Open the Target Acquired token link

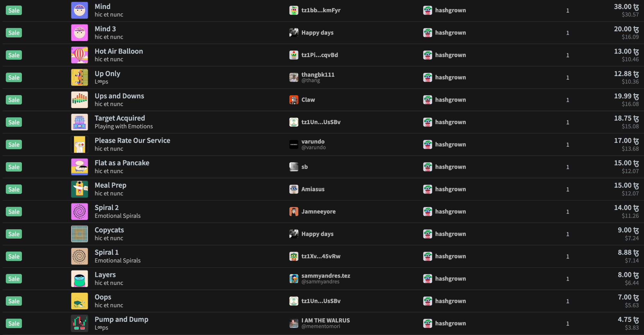(x=119, y=118)
